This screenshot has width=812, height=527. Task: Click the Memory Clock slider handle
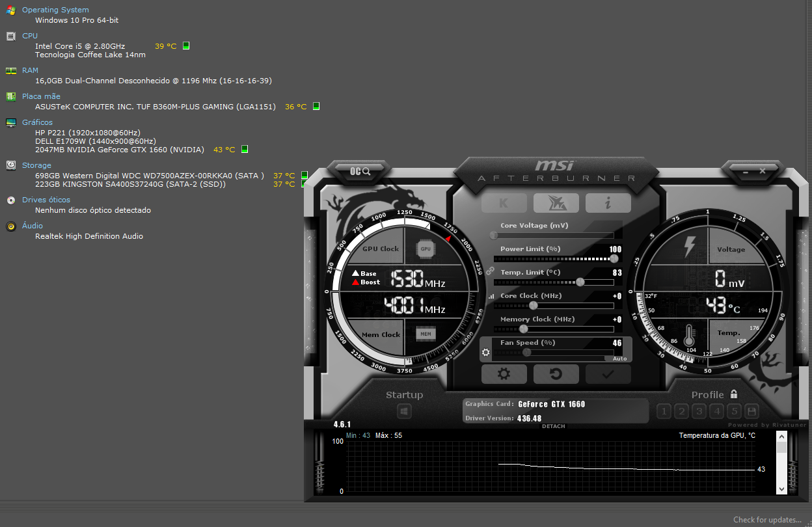(x=523, y=329)
